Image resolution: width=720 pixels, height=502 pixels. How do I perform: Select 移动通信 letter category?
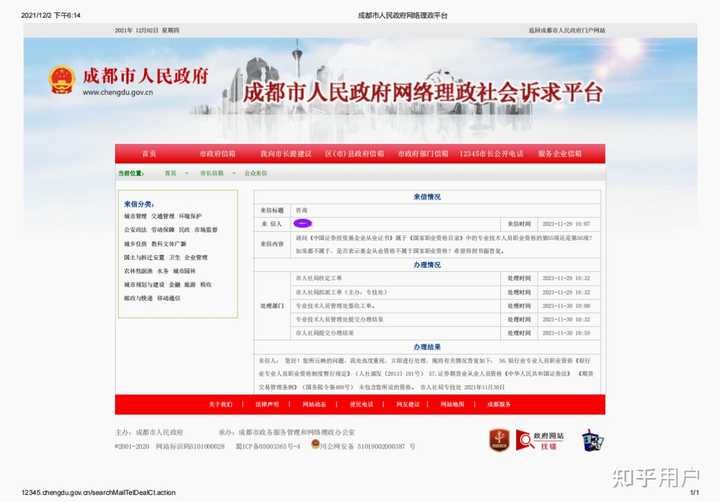coord(169,299)
